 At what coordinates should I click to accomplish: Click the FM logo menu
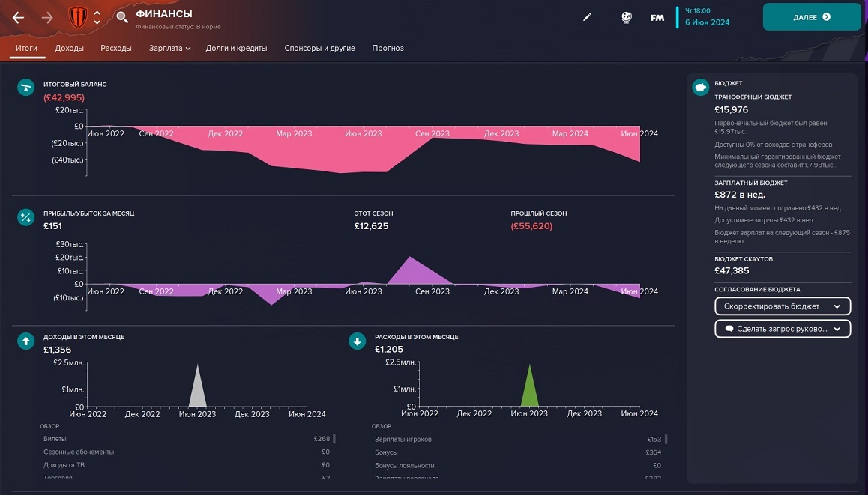[x=657, y=17]
